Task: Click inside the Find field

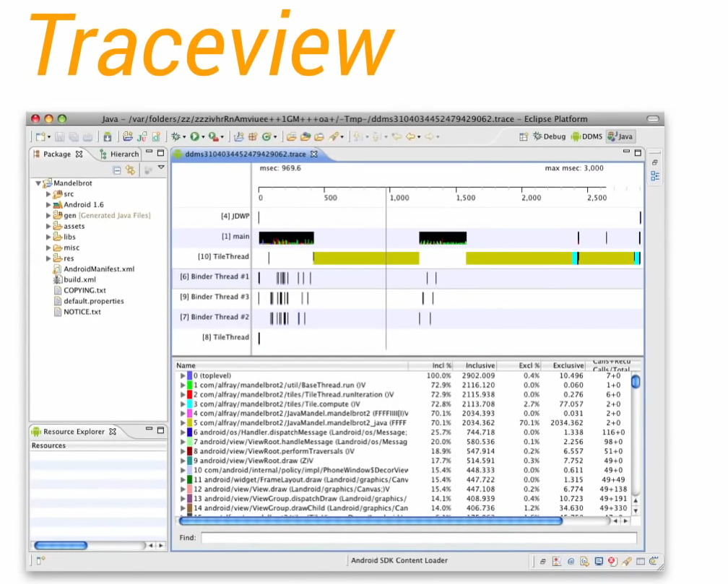Action: point(419,537)
